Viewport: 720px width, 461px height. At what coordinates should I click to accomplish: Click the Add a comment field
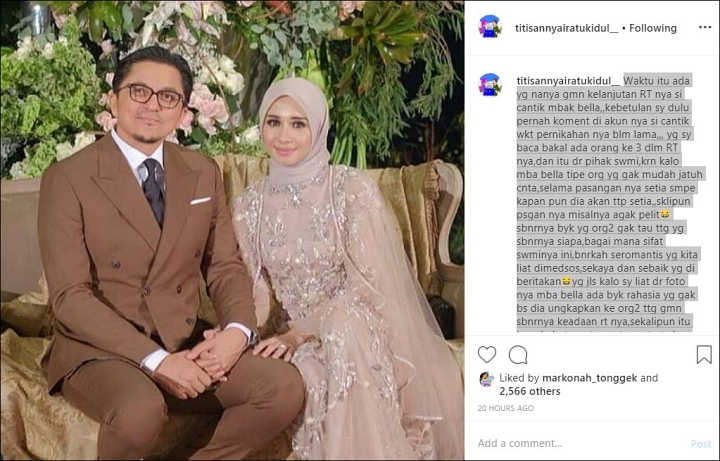580,443
